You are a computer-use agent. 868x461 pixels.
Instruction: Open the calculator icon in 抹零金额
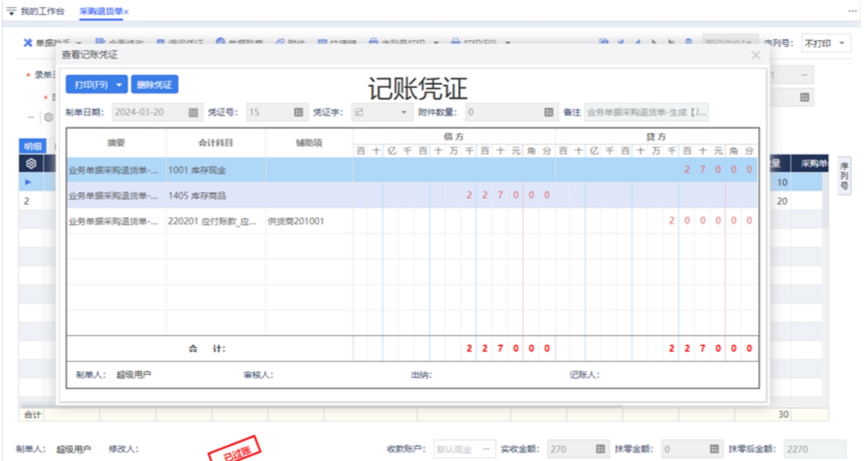coord(714,449)
